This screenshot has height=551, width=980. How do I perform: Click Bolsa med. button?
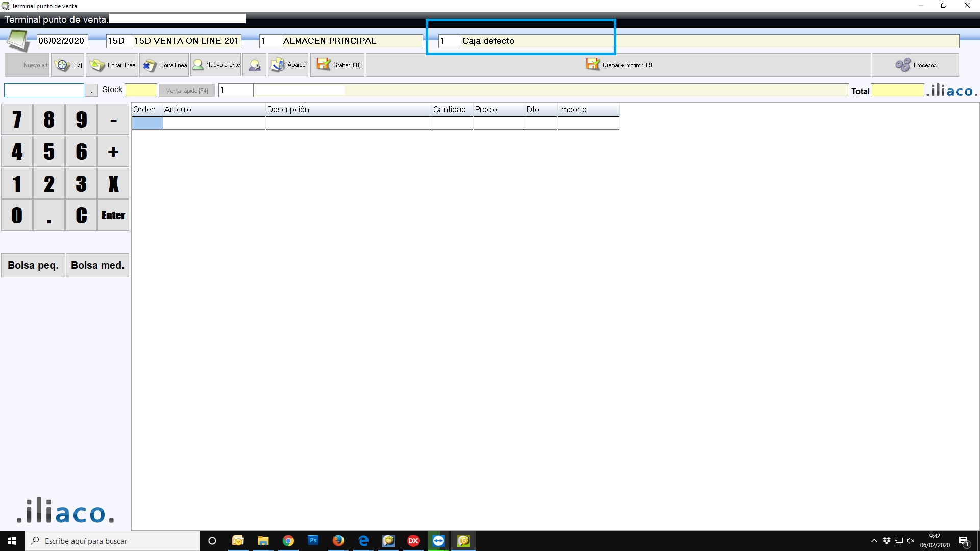coord(97,265)
